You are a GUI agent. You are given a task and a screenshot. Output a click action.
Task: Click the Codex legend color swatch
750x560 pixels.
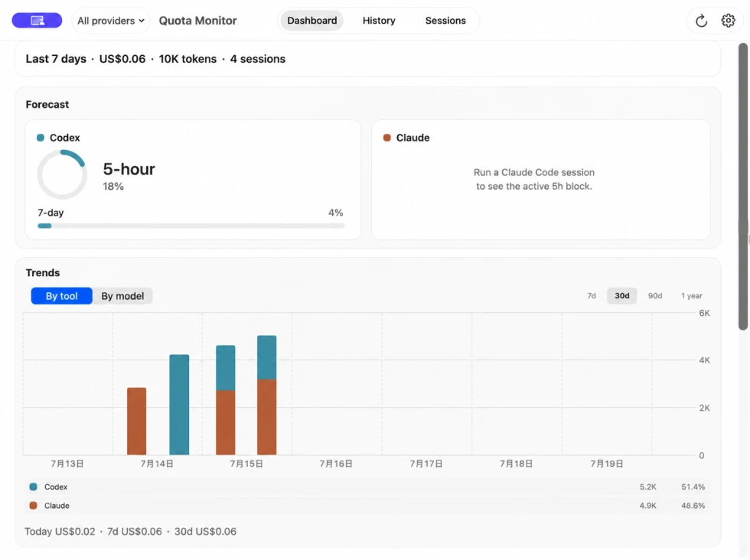pos(33,487)
